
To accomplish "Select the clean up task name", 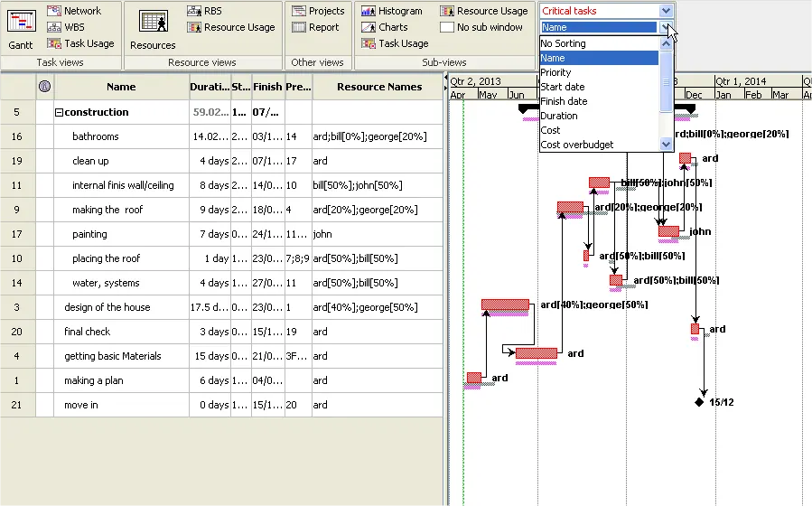I will [x=90, y=161].
